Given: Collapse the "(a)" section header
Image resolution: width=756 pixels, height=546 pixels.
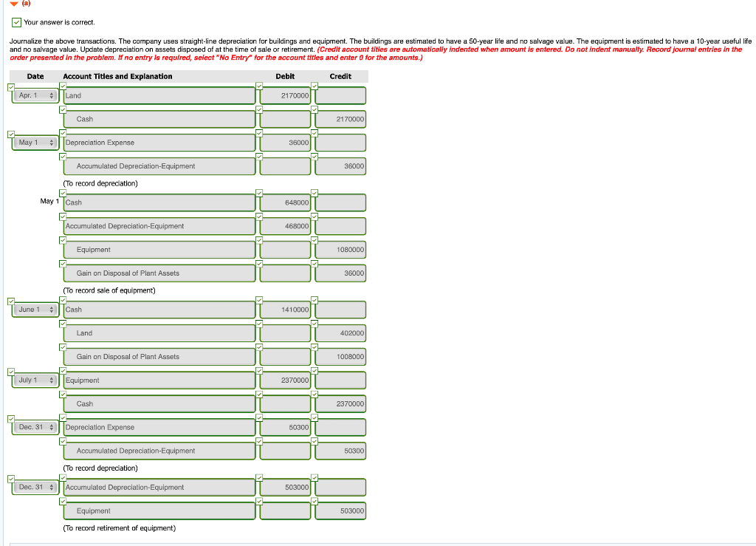Looking at the screenshot, I should (x=13, y=3).
